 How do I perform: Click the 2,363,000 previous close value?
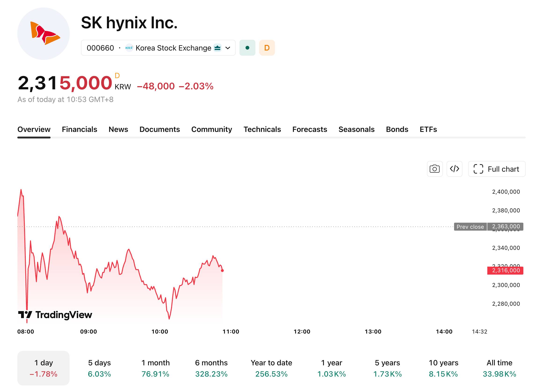click(506, 226)
